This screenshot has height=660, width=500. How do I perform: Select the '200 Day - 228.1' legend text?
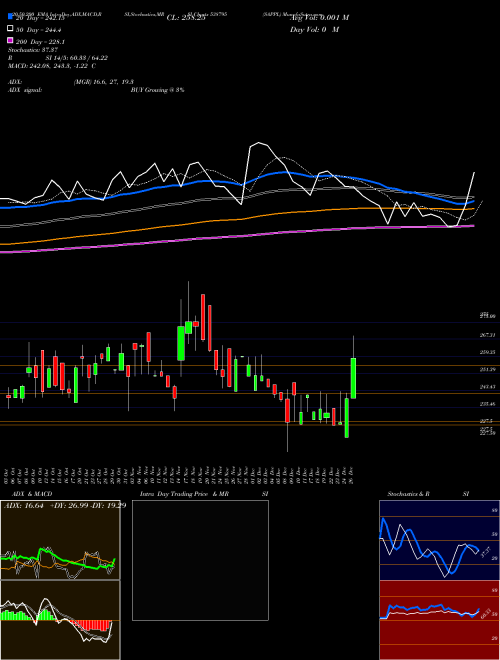click(41, 42)
